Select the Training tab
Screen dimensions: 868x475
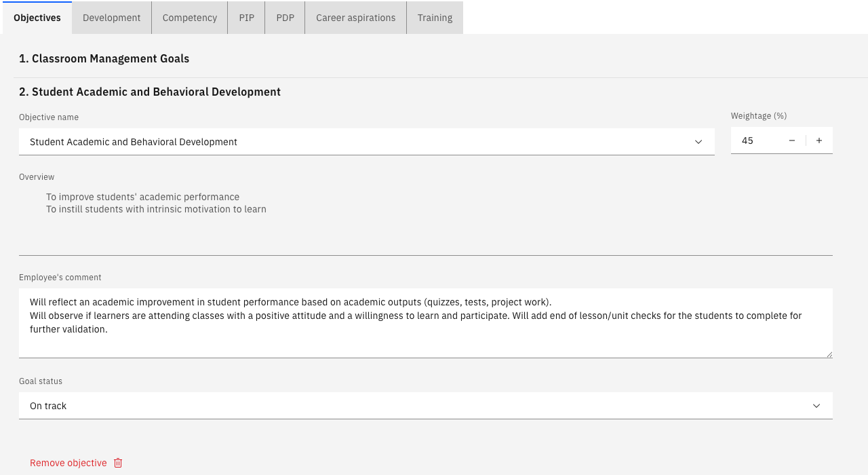click(x=435, y=18)
